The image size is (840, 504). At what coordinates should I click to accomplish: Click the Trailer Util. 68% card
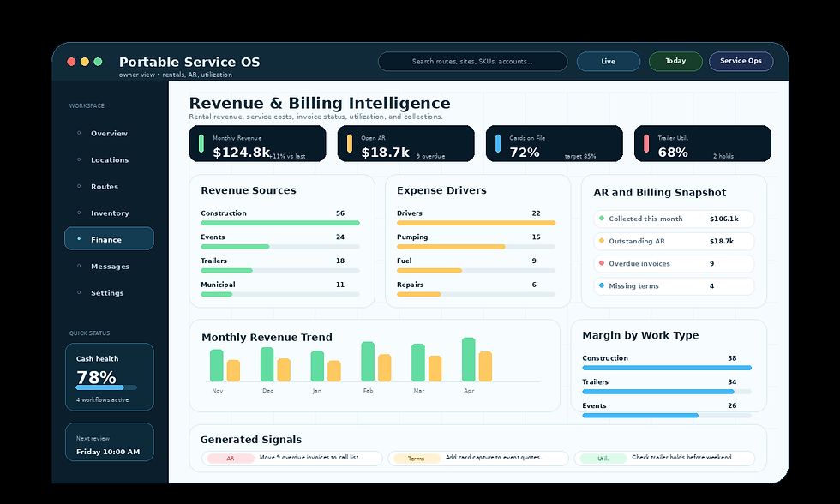pyautogui.click(x=703, y=143)
